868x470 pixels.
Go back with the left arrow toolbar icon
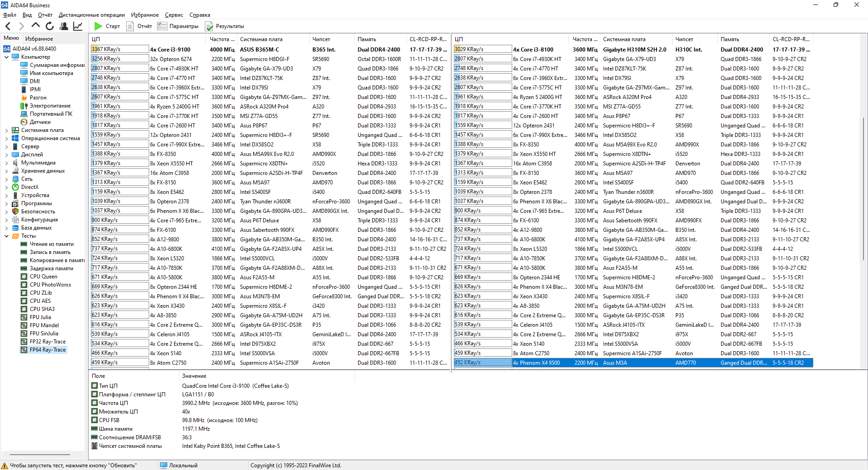[8, 26]
